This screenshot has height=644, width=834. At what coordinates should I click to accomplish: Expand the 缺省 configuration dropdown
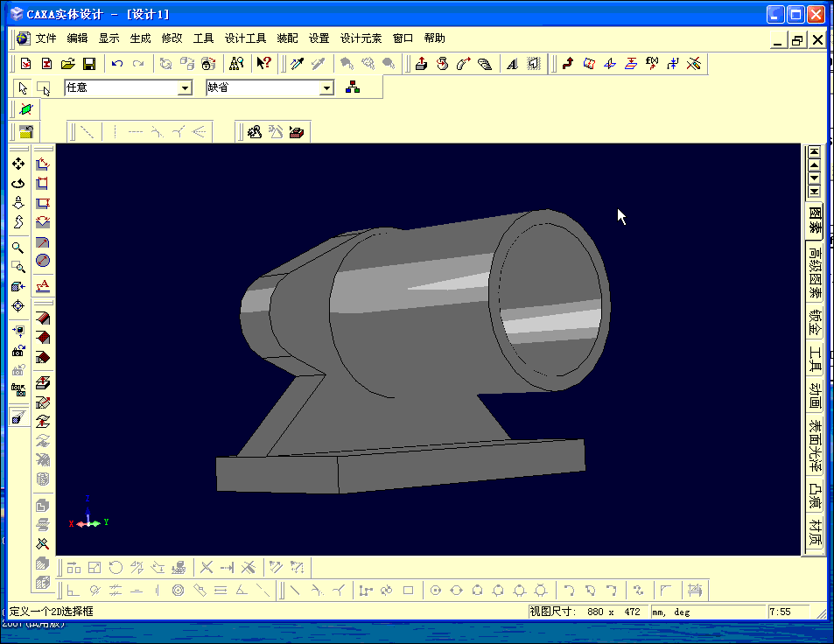(x=326, y=87)
